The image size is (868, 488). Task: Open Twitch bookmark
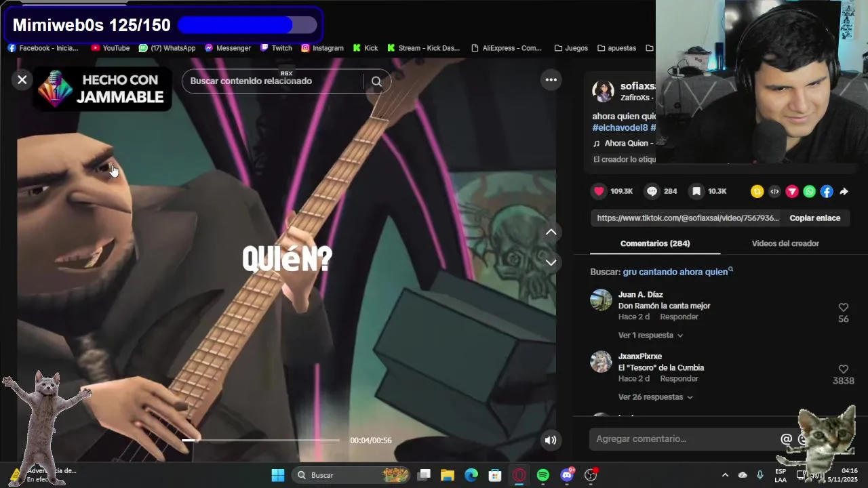coord(276,48)
